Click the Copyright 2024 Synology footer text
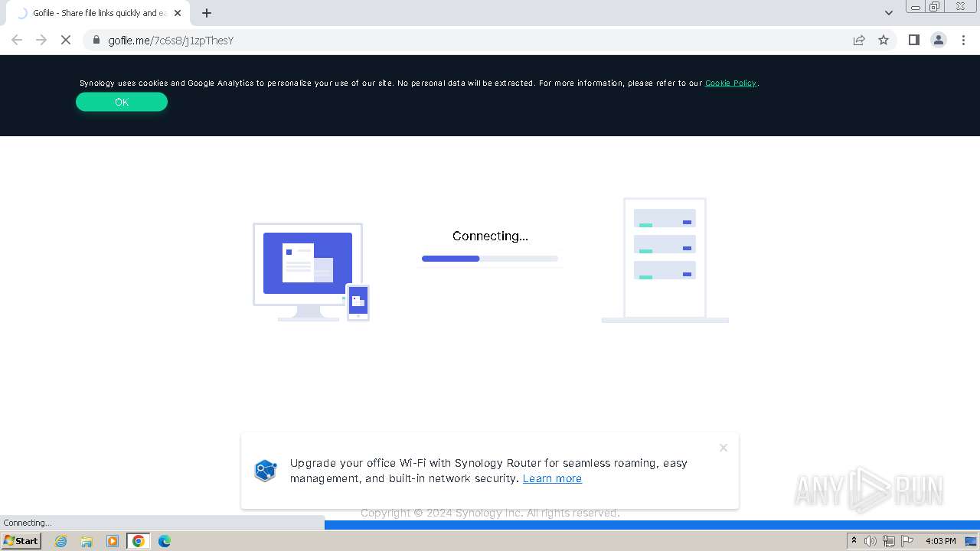The width and height of the screenshot is (980, 551). [490, 513]
